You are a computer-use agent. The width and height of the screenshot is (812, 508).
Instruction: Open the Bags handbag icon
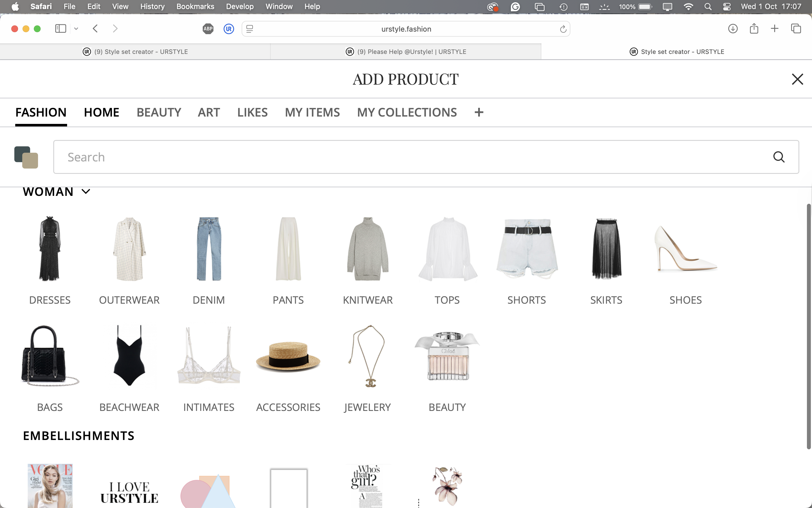pyautogui.click(x=50, y=356)
